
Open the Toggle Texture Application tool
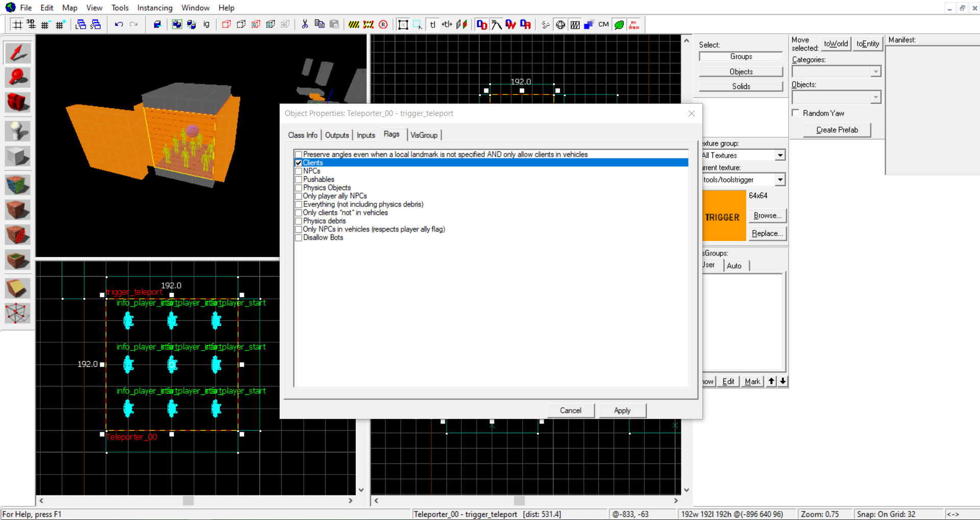(x=18, y=185)
